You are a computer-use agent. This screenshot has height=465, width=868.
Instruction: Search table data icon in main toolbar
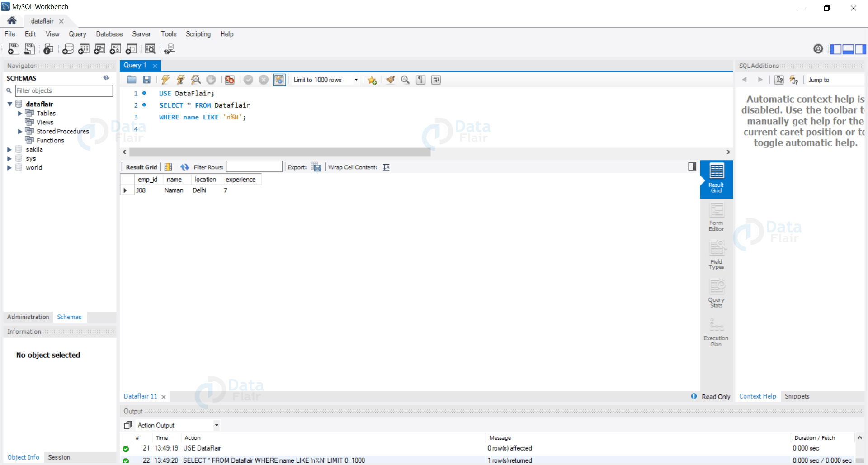pyautogui.click(x=150, y=49)
